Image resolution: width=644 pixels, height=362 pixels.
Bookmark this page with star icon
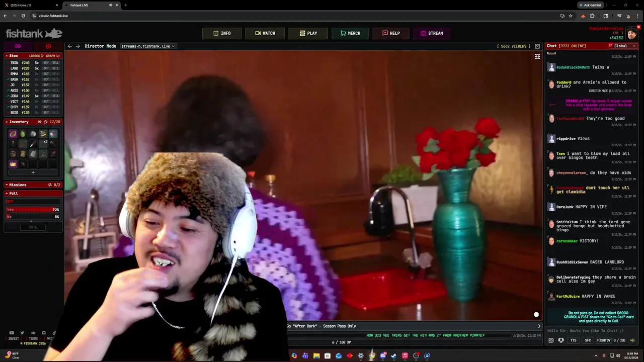571,16
